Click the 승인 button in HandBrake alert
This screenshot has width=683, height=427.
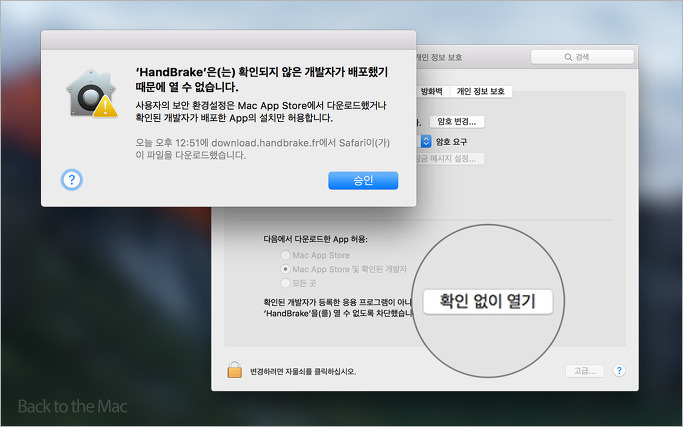coord(363,180)
